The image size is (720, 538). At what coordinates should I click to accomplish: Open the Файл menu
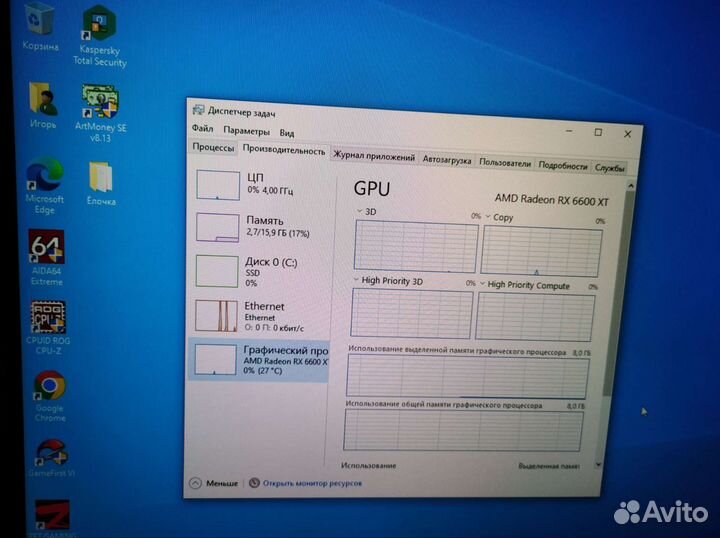[x=202, y=128]
